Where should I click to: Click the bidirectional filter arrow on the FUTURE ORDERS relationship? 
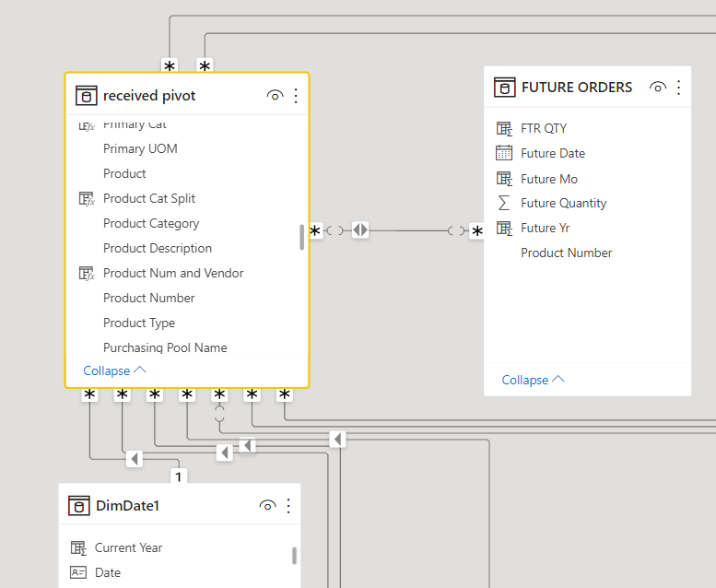360,229
